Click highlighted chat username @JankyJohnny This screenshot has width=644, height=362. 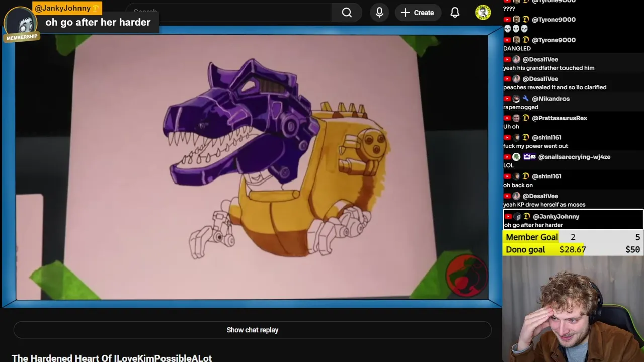tap(556, 216)
